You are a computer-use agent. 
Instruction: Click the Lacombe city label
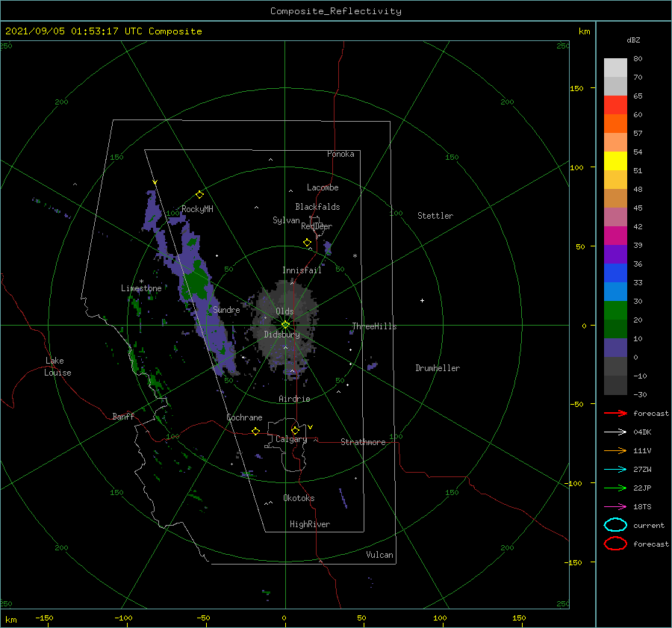[323, 187]
